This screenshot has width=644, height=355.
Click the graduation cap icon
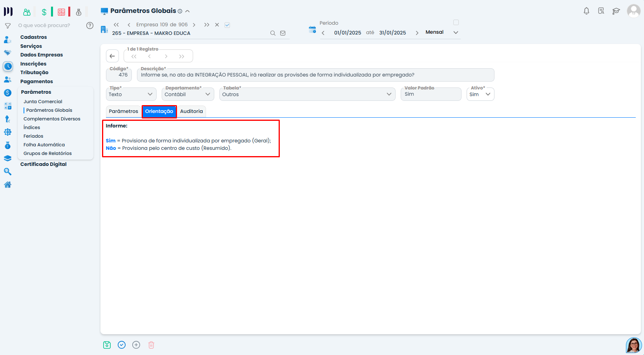tap(616, 11)
